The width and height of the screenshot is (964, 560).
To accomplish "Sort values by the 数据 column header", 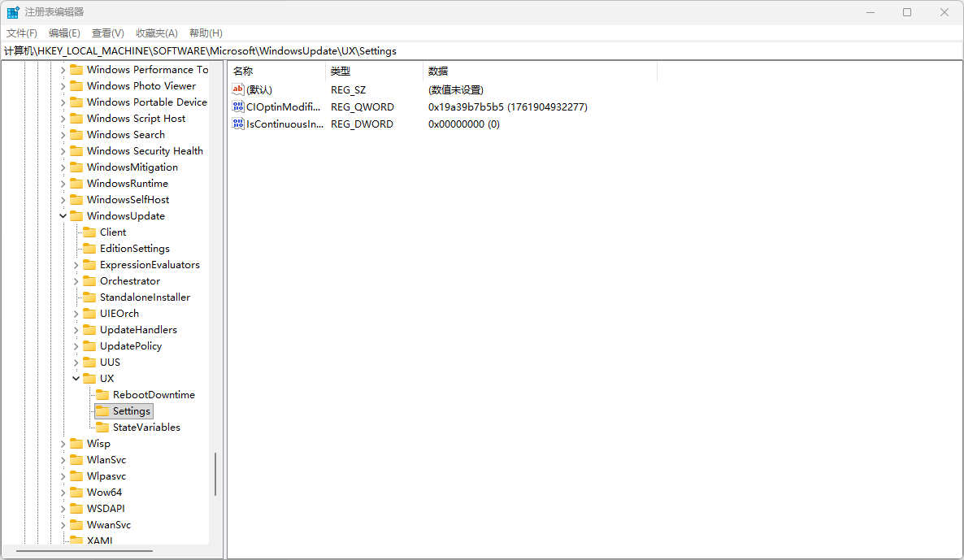I will click(540, 72).
